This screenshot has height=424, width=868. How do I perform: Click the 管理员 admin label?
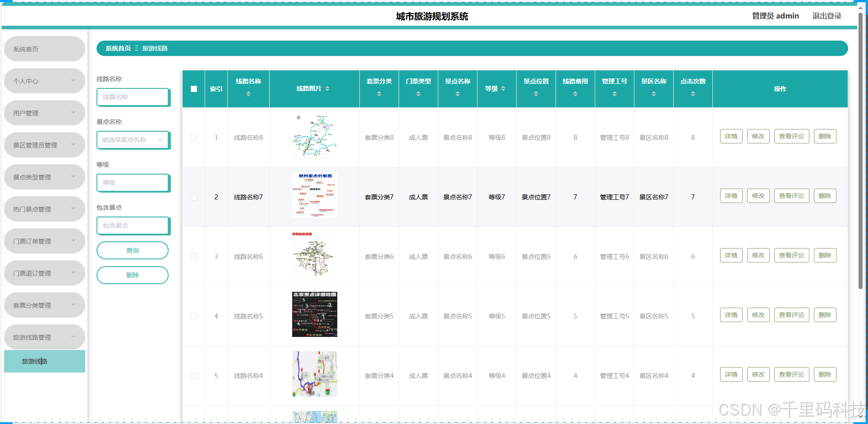(x=775, y=16)
